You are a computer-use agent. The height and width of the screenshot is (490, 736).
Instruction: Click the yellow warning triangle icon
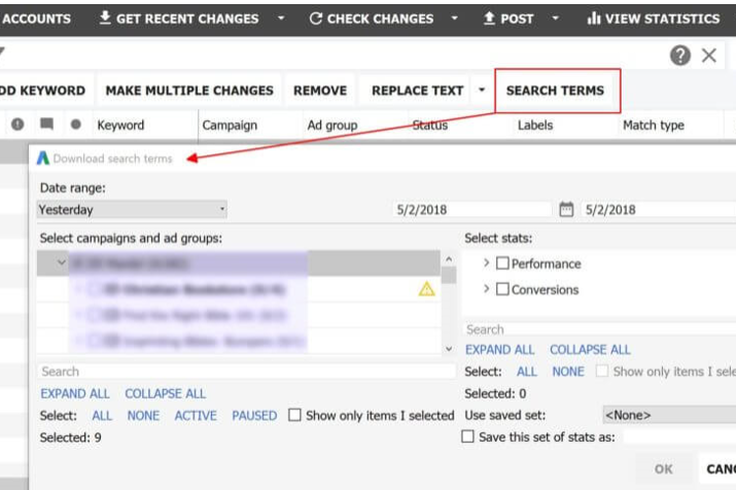tap(426, 289)
